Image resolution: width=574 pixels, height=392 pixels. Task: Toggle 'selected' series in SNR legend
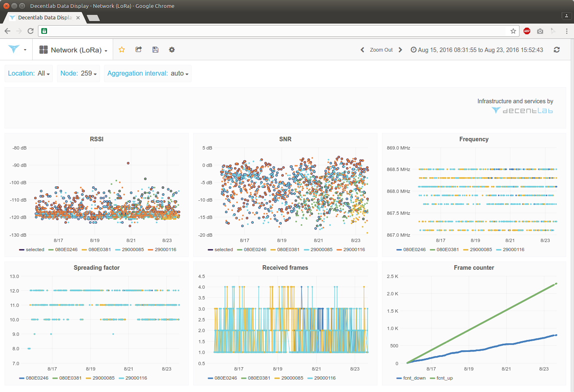(220, 249)
